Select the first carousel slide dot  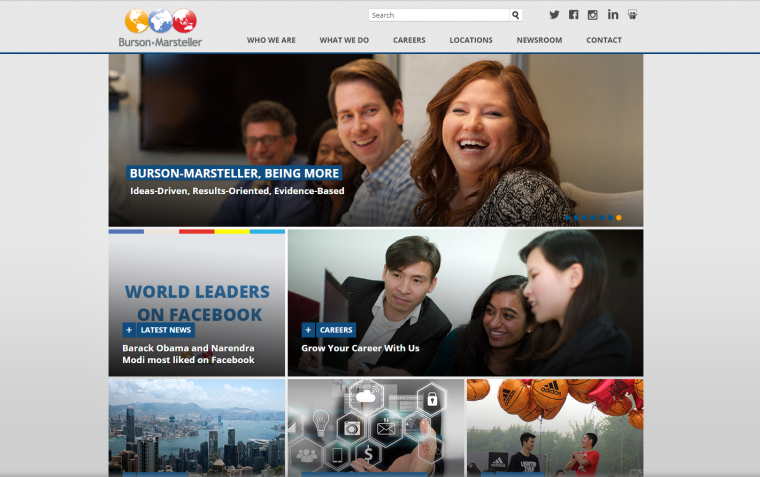pyautogui.click(x=568, y=218)
